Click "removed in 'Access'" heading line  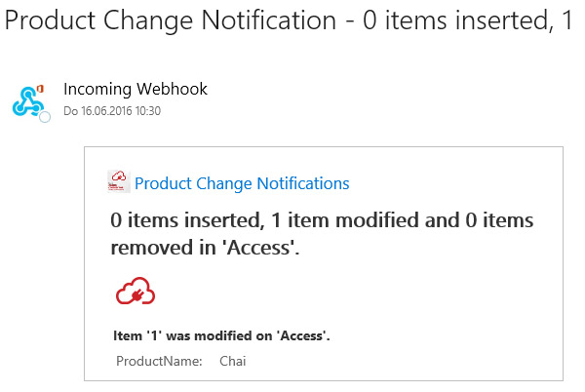(205, 248)
